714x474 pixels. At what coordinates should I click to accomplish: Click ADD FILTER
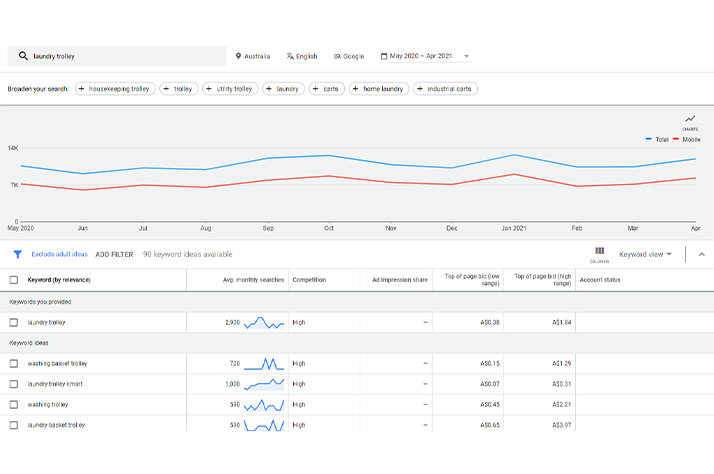point(114,255)
